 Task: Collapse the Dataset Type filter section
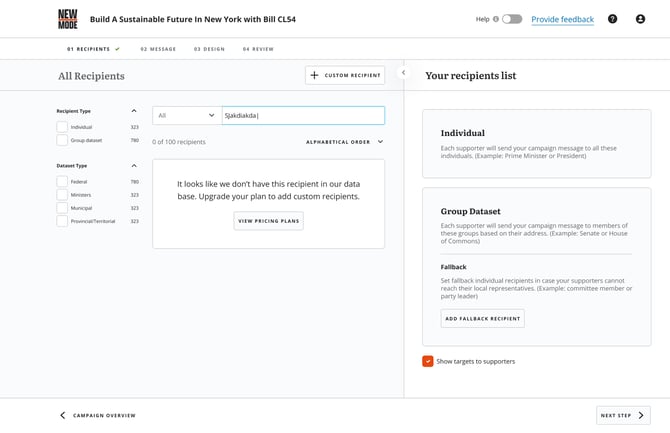[x=134, y=166]
